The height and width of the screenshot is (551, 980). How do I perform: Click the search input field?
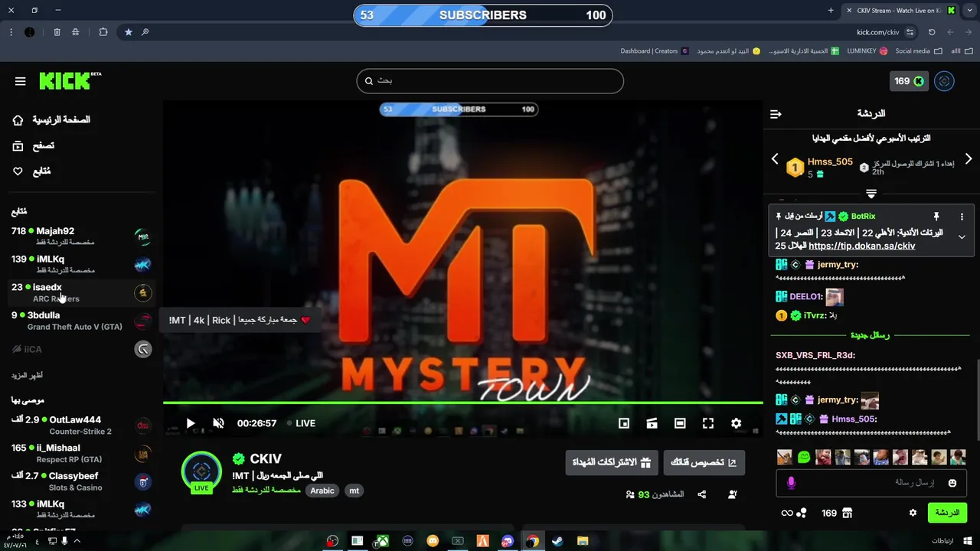click(490, 81)
